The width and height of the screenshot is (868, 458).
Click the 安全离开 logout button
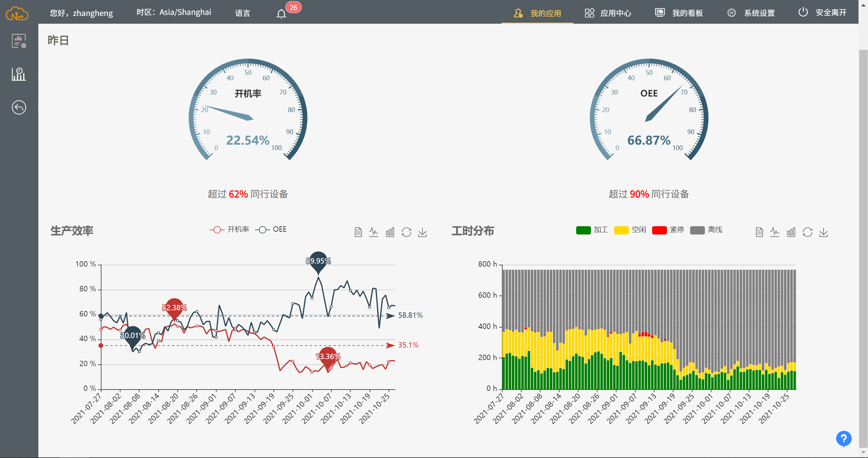[823, 13]
